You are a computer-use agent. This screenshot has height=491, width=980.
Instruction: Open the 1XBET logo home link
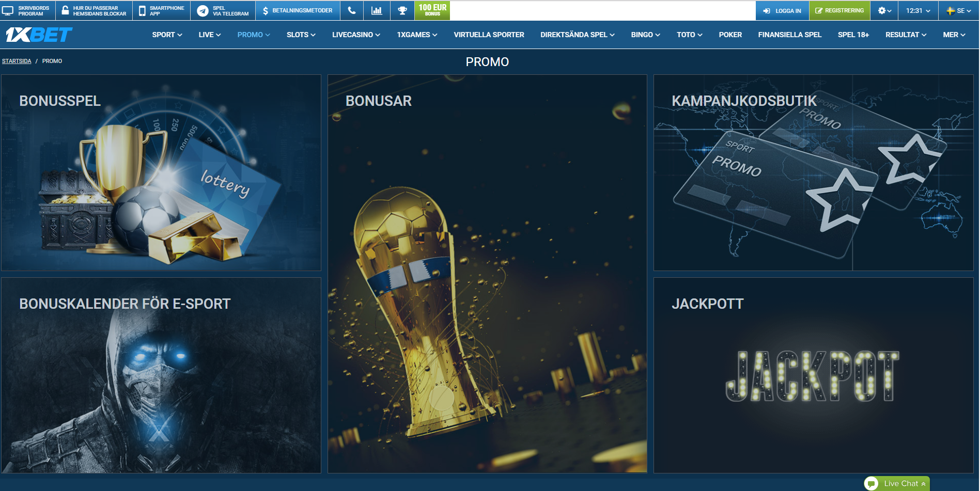[39, 35]
